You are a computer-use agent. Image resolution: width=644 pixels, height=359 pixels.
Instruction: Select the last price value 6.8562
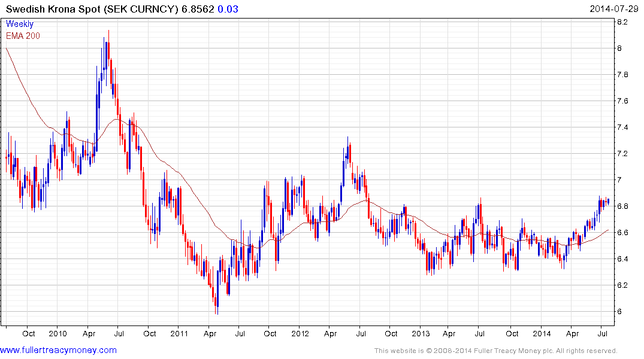click(x=198, y=9)
